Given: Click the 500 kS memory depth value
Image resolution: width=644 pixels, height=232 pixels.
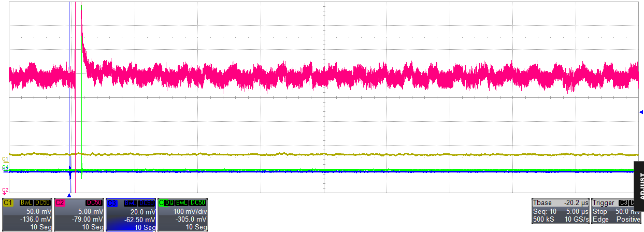Looking at the screenshot, I should pos(543,219).
